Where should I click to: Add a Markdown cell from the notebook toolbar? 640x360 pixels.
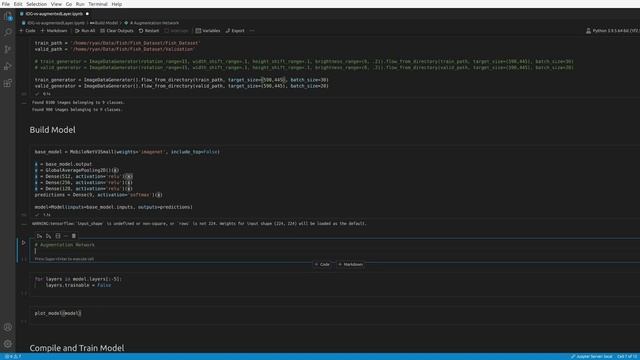tap(54, 31)
